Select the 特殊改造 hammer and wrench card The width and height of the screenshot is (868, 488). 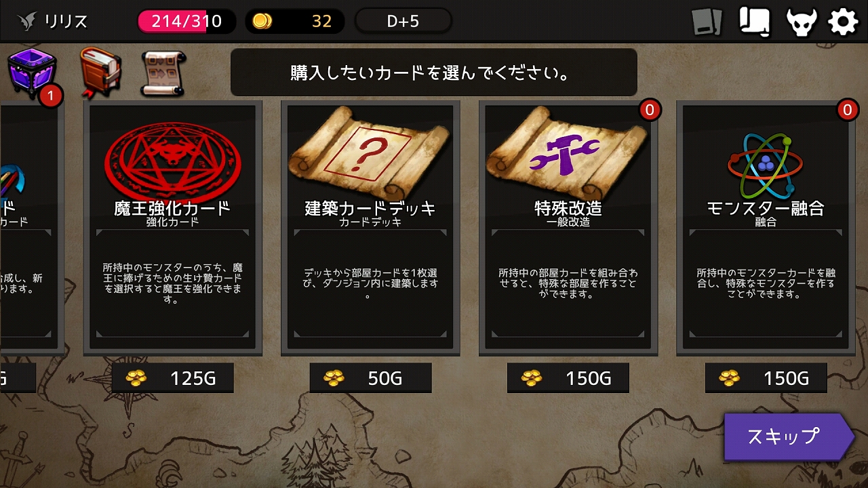(x=568, y=228)
